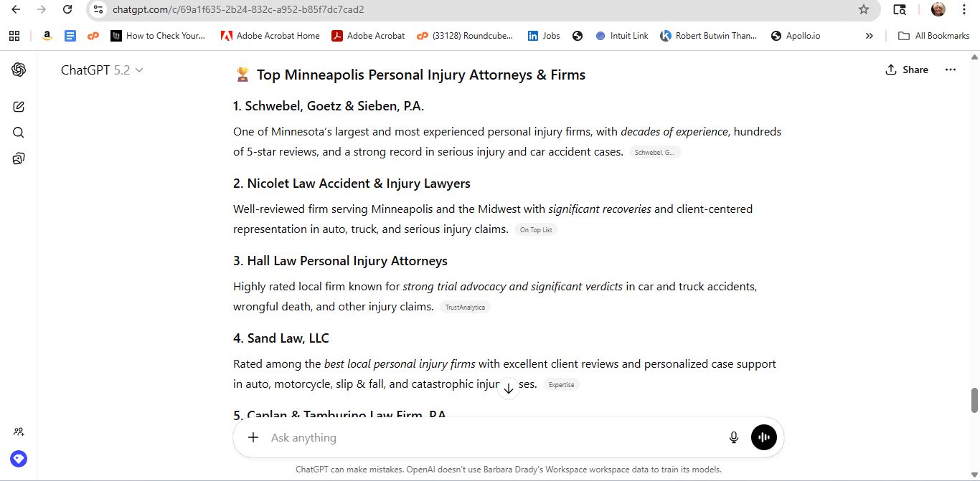Click the search tabs icon beside profile
Screen dimensions: 980x481
point(900,9)
